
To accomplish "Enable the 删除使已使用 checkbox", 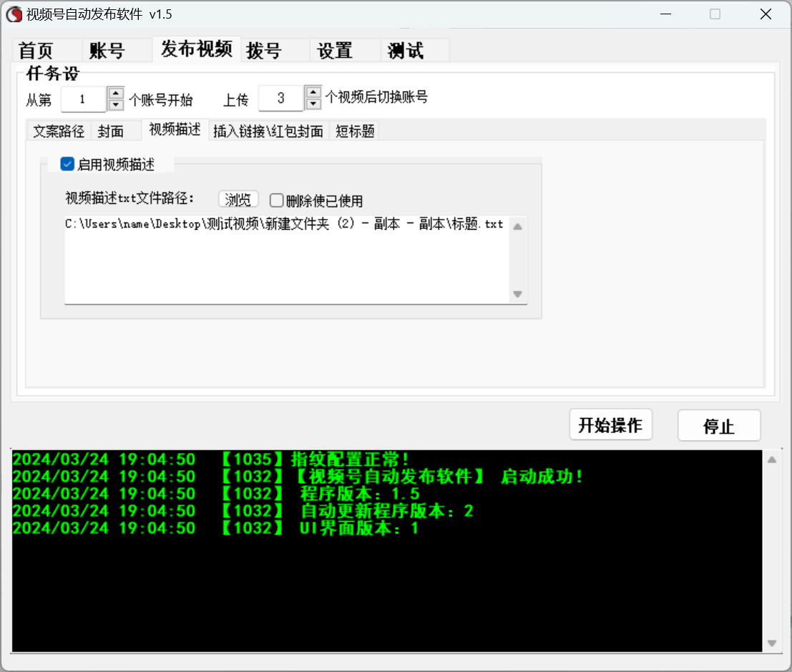I will 276,200.
